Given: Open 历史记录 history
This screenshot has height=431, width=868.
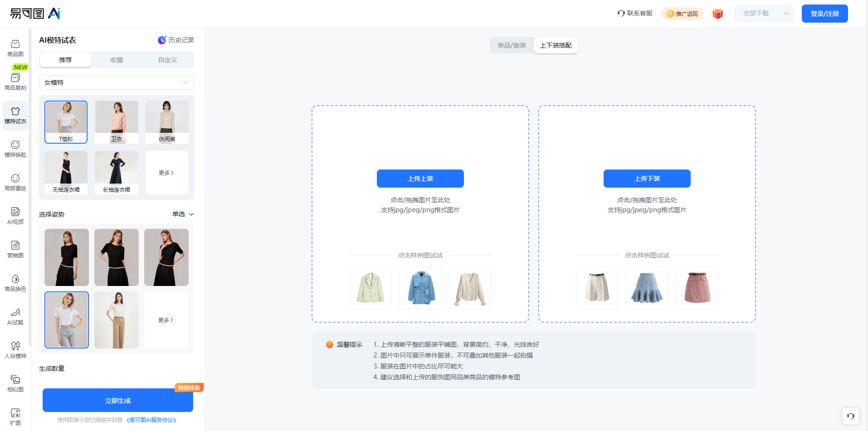Looking at the screenshot, I should tap(176, 40).
